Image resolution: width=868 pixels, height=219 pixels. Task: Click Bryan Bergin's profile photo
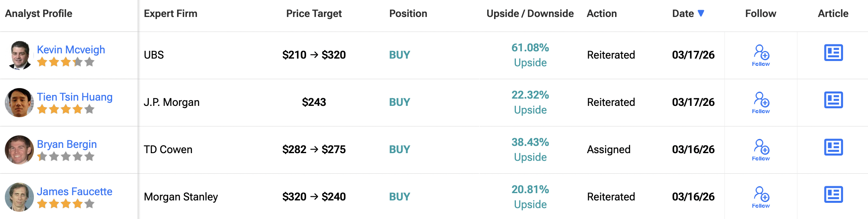point(19,150)
